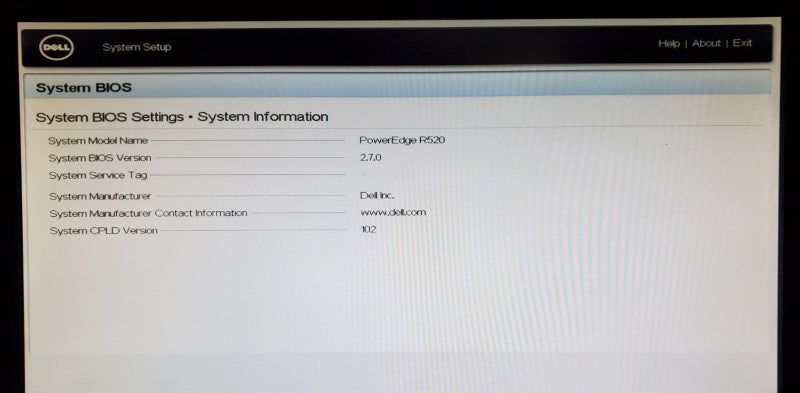Select the System CPLD Version label

[104, 231]
